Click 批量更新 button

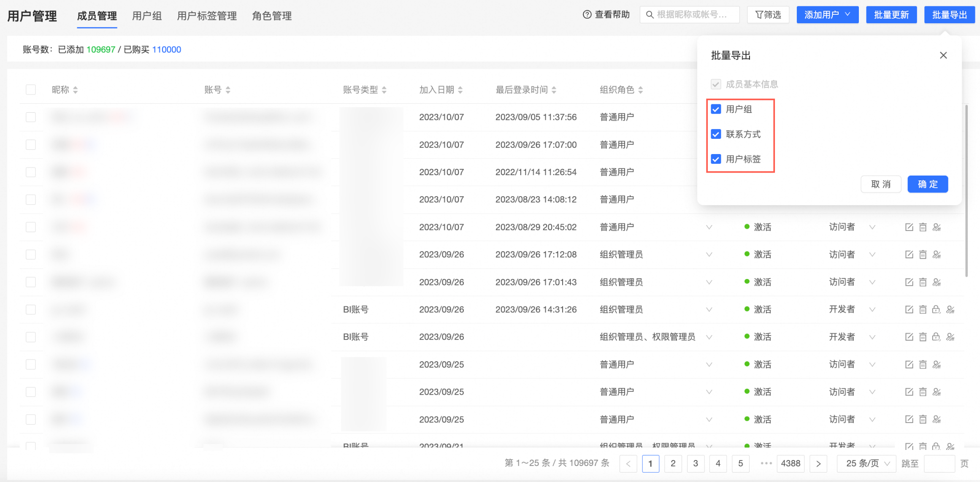tap(891, 15)
